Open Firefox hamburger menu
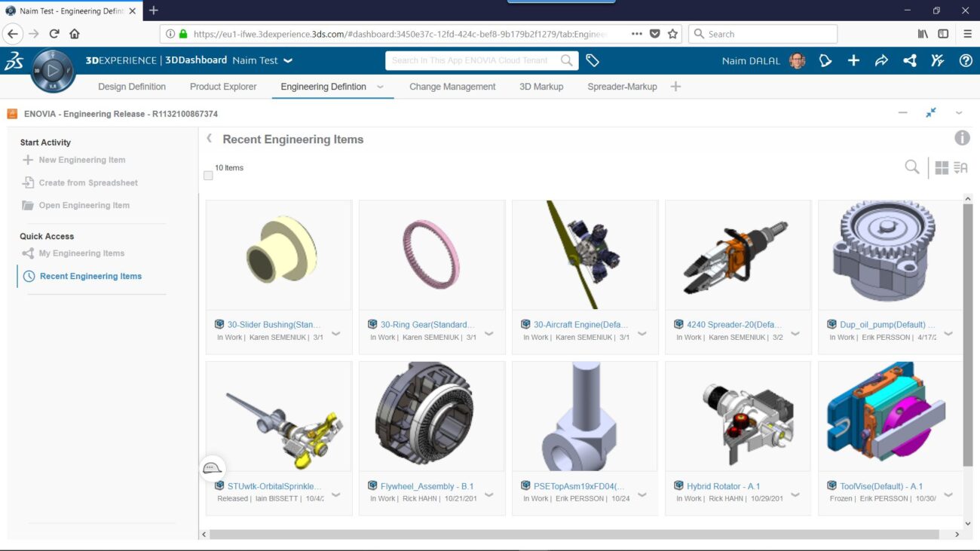This screenshot has width=980, height=551. tap(968, 34)
